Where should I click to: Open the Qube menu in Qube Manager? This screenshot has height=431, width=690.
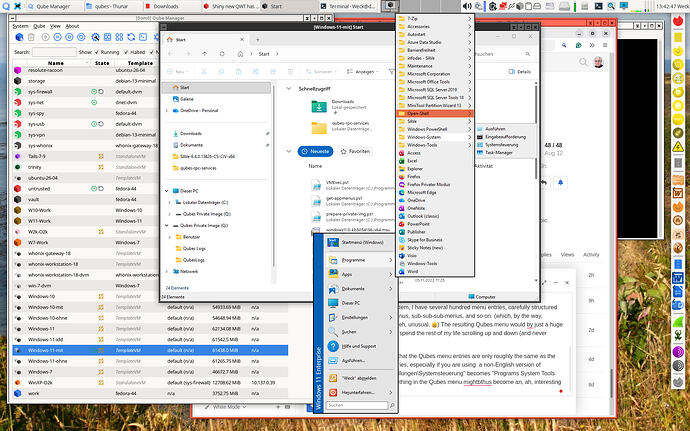tap(39, 26)
